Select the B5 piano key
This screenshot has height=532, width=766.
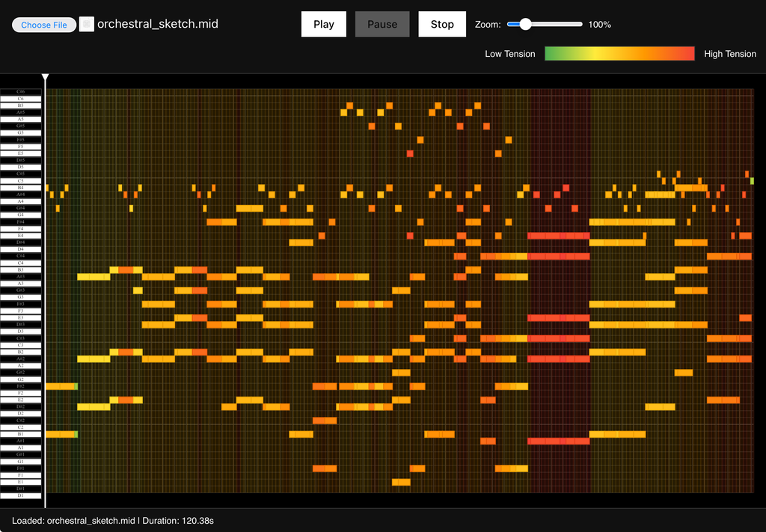point(20,106)
